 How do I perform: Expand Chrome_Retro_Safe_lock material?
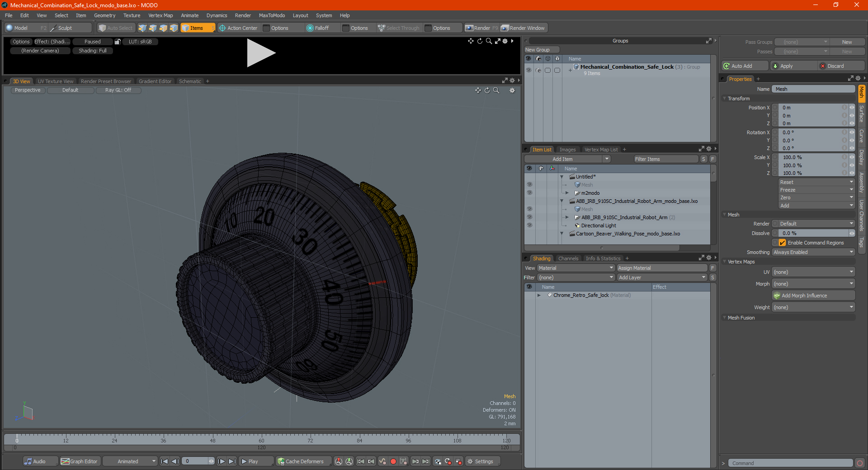pos(539,295)
